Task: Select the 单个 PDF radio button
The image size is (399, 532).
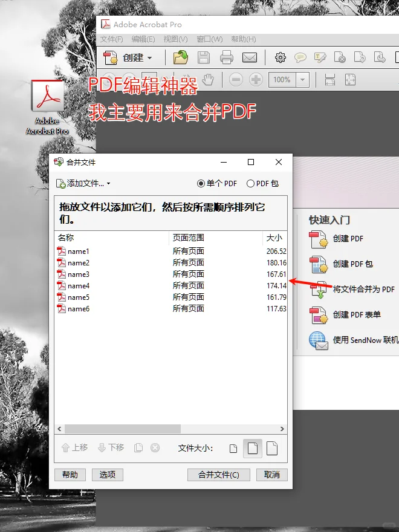Action: [217, 184]
